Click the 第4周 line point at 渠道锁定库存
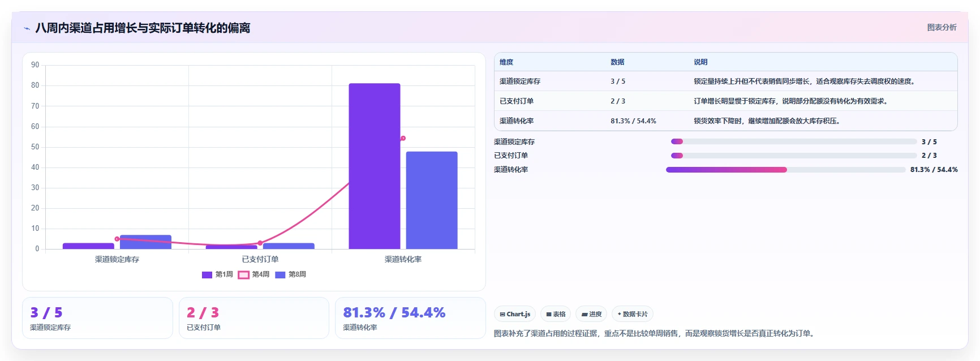Viewport: 980px width, 361px height. pos(117,239)
